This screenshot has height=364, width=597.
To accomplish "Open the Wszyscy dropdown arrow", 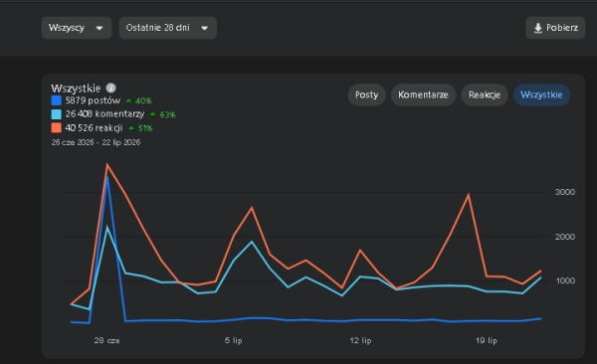I will [99, 28].
